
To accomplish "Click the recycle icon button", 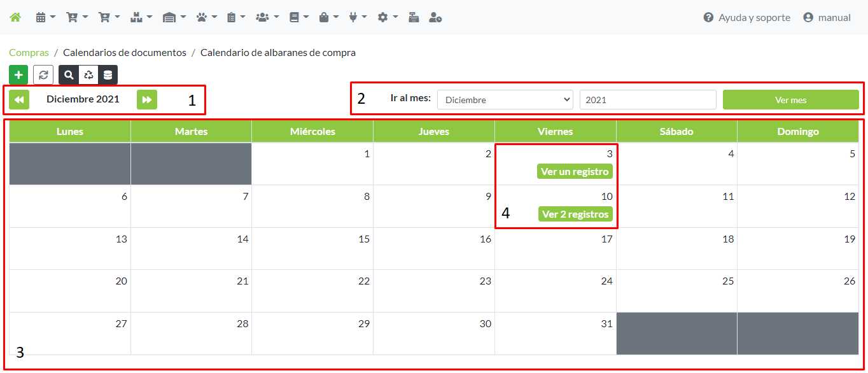I will coord(88,75).
